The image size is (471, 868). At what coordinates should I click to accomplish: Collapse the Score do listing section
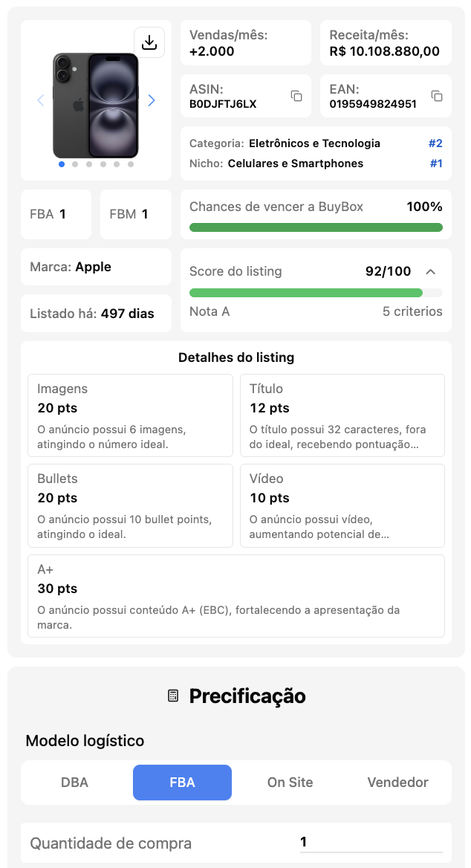(431, 272)
